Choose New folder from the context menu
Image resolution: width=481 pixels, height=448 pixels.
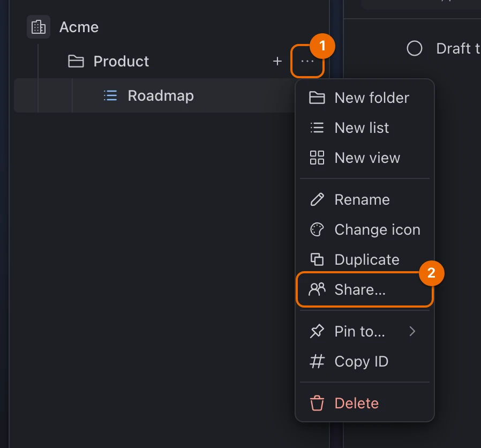click(364, 98)
